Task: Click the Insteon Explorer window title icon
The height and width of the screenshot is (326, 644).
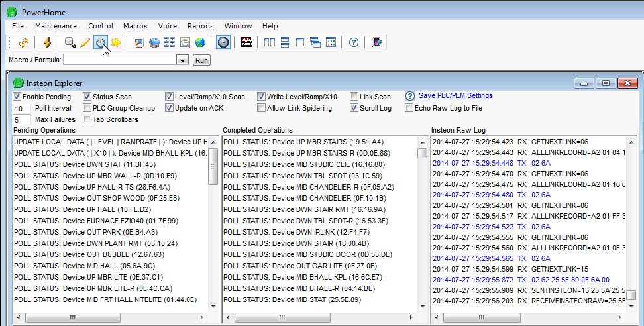Action: tap(19, 83)
